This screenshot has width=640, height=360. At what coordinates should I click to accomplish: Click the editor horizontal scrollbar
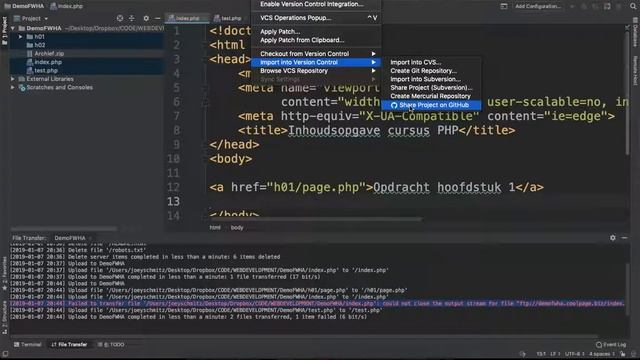click(317, 219)
